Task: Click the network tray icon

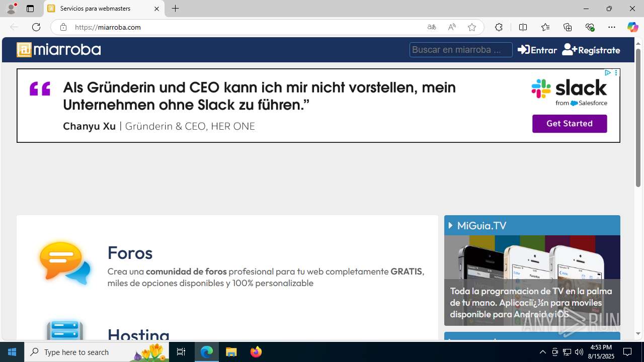Action: [567, 352]
